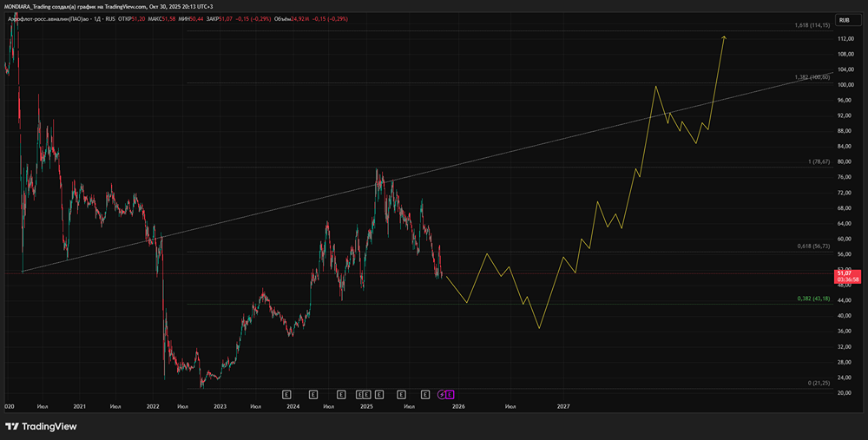The image size is (868, 440).
Task: Open the RUB currency selector
Action: pyautogui.click(x=845, y=20)
